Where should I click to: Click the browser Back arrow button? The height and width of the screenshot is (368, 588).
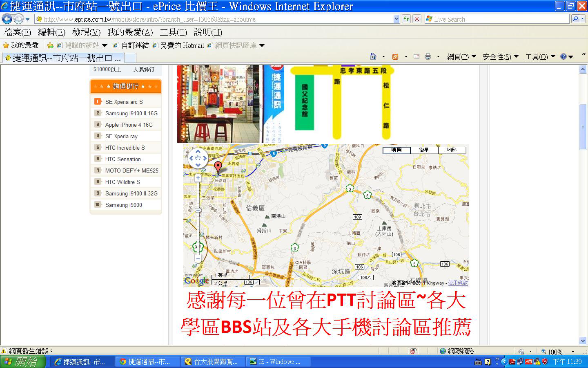click(x=7, y=19)
